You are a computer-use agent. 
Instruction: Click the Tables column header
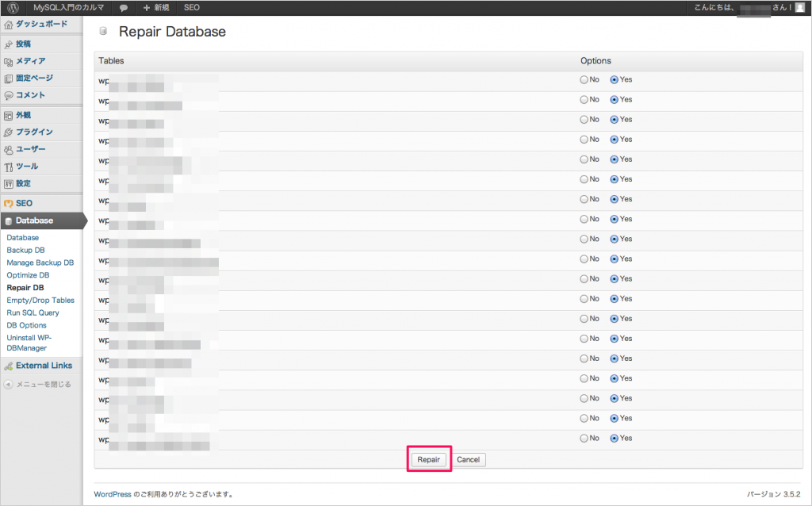click(x=111, y=61)
